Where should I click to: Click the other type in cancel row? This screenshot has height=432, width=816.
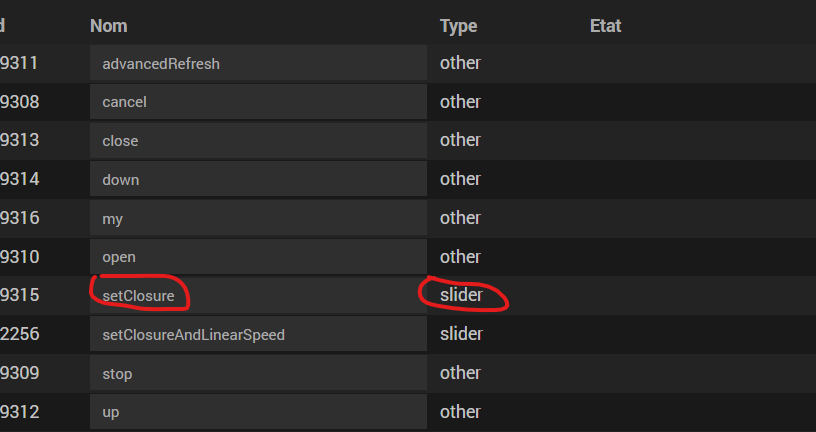pos(460,102)
